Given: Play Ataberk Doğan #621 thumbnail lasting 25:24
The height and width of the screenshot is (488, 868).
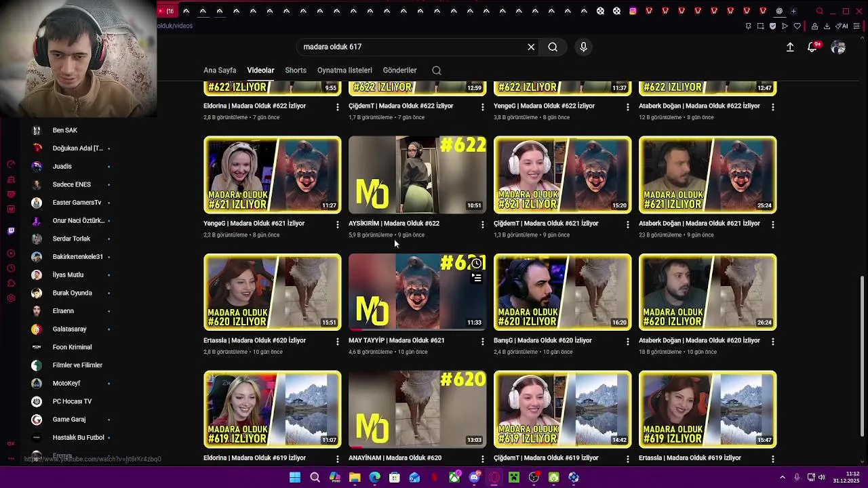Looking at the screenshot, I should pos(707,175).
